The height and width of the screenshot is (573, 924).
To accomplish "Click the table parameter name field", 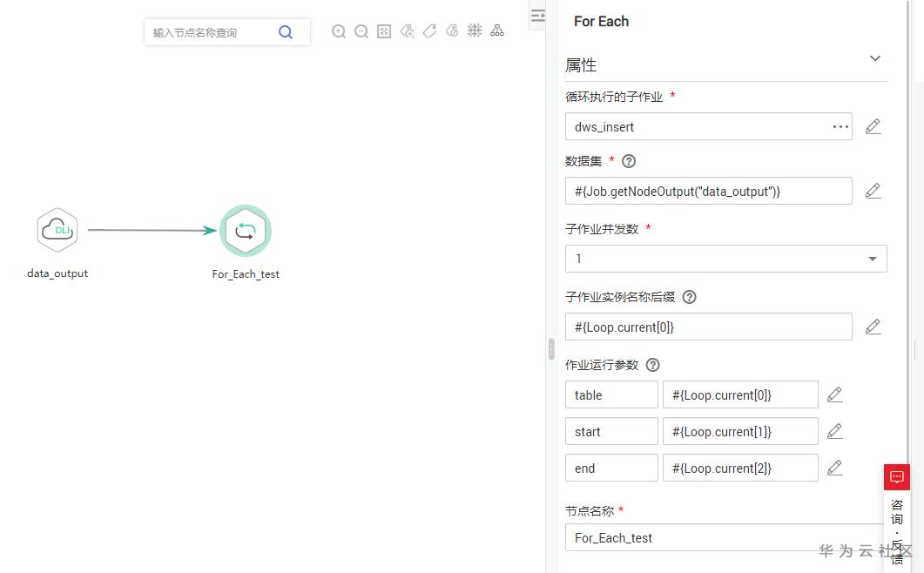I will pos(611,395).
